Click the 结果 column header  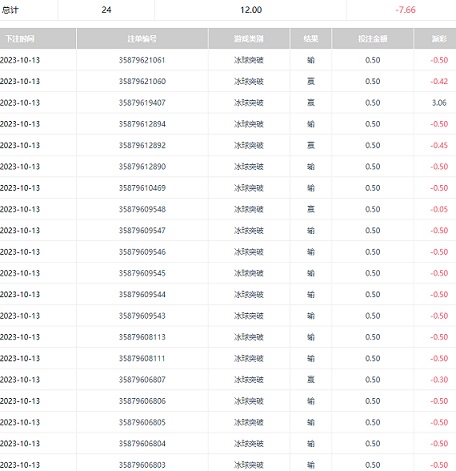311,39
